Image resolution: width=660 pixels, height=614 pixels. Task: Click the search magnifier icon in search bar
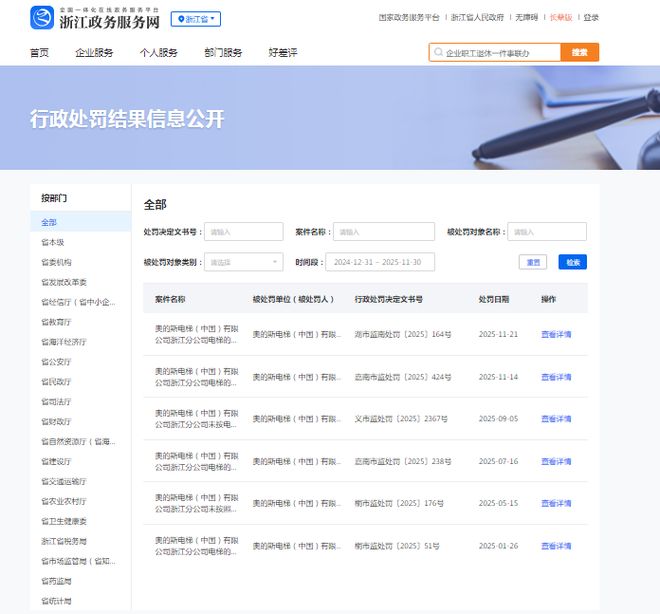click(438, 53)
